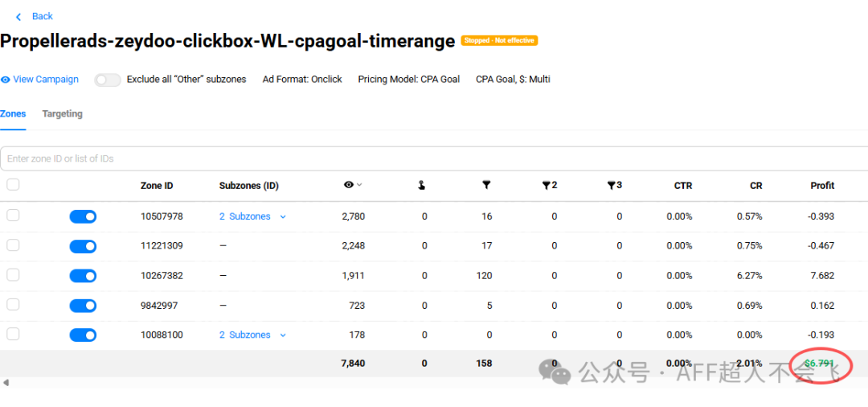Click the 2,780 impressions value

tap(353, 216)
